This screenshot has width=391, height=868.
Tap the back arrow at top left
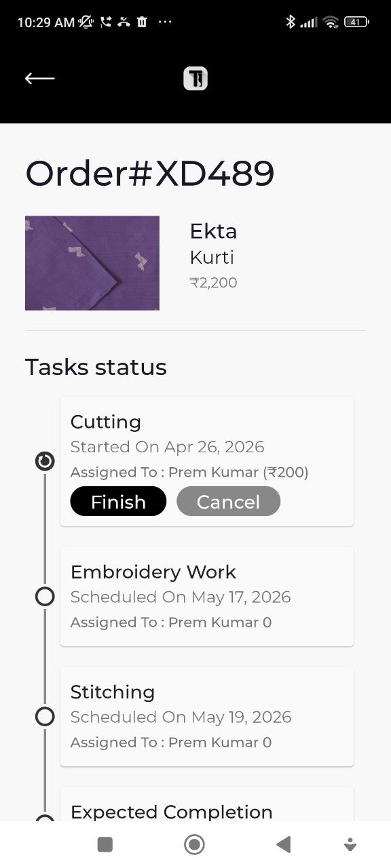[39, 78]
